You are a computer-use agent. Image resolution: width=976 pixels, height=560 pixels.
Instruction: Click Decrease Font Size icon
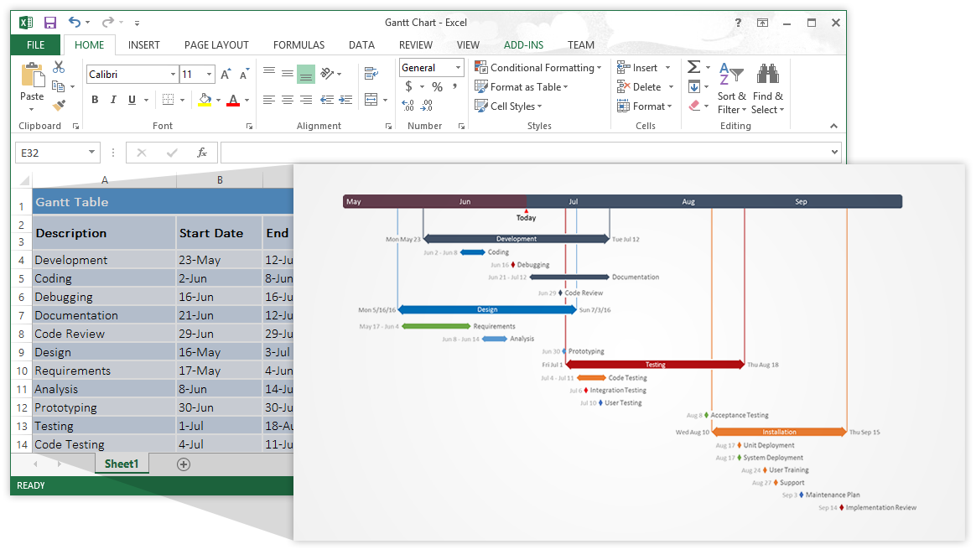pyautogui.click(x=245, y=74)
